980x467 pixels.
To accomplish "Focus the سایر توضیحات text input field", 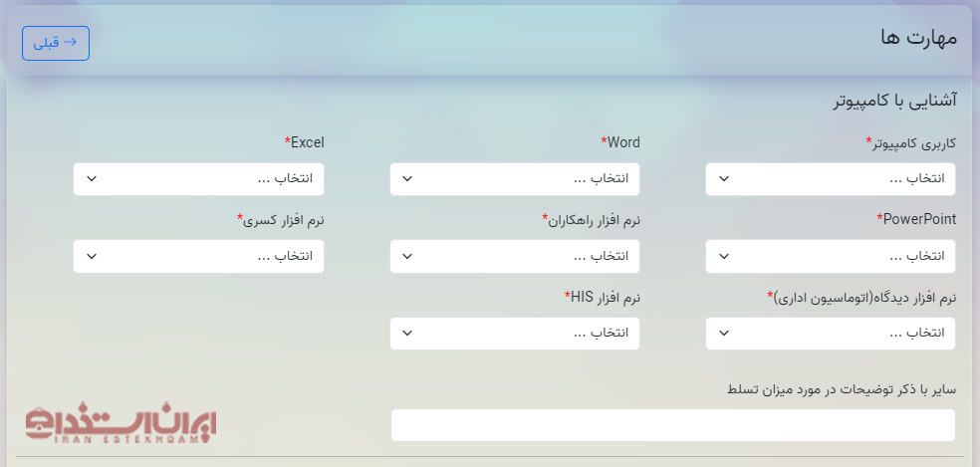I will [672, 425].
